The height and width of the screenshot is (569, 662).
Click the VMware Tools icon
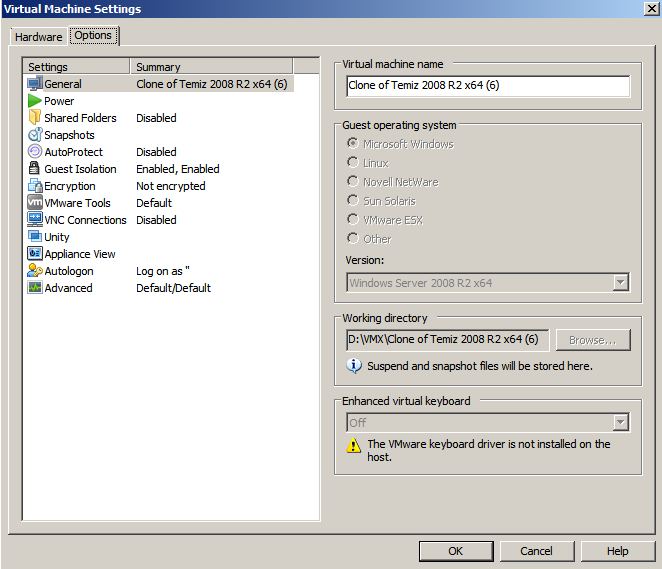coord(35,203)
